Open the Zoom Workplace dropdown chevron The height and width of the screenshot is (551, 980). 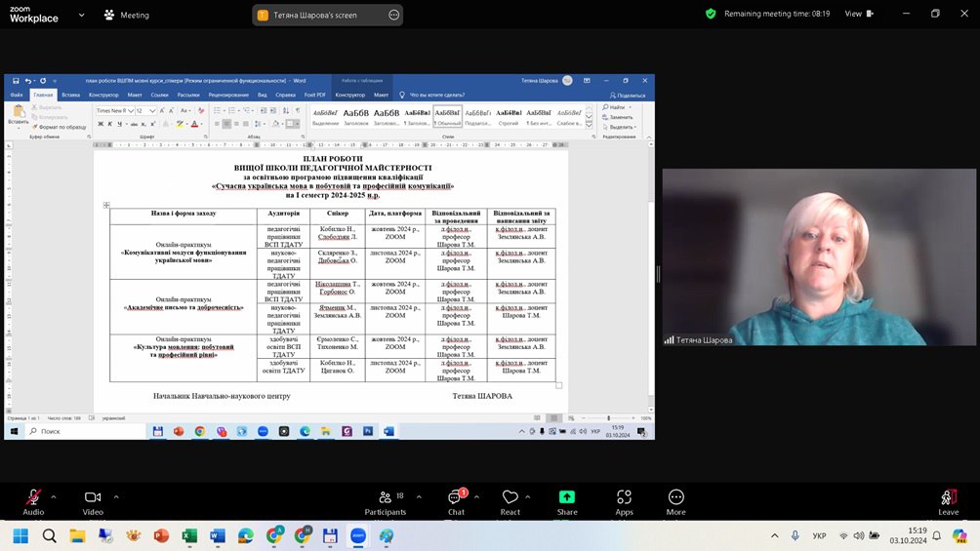click(80, 15)
